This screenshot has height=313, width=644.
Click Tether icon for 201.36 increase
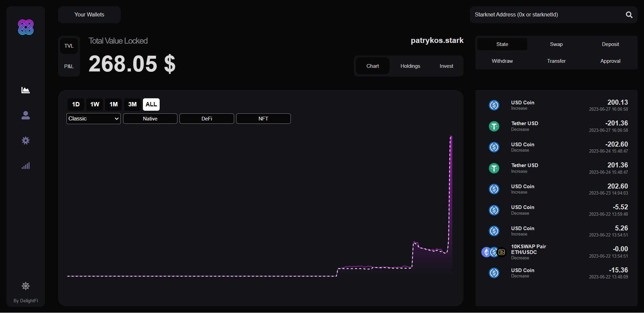click(x=494, y=168)
